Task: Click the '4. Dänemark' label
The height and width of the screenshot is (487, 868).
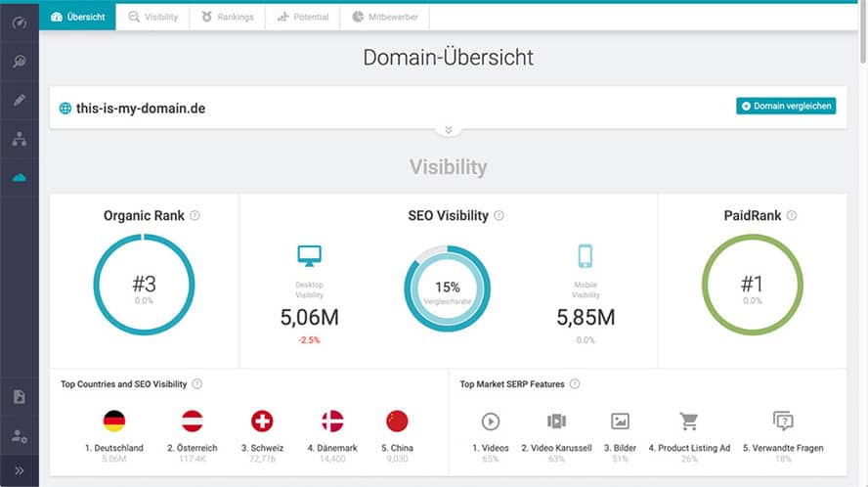Action: click(x=332, y=448)
